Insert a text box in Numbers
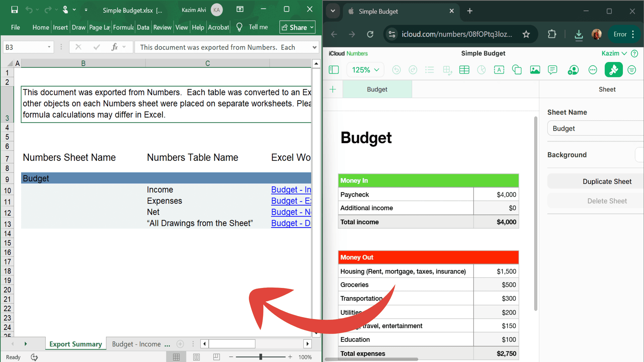644x362 pixels. tap(499, 70)
